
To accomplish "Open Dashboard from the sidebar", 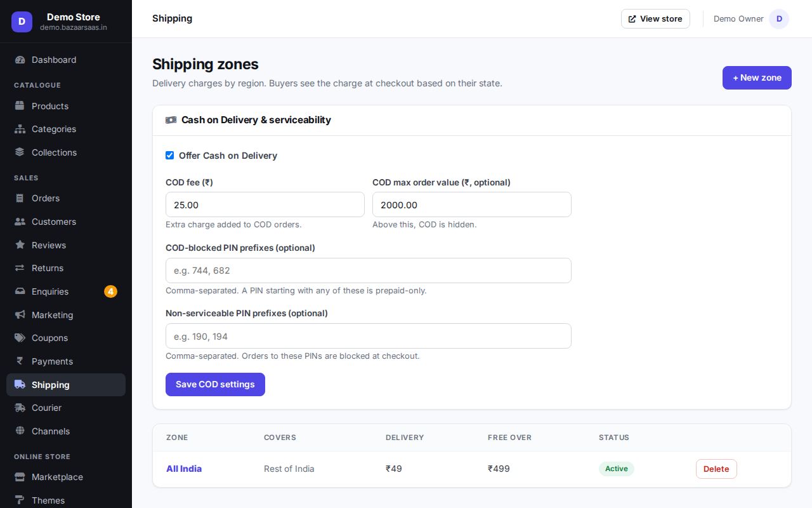I will pos(66,60).
